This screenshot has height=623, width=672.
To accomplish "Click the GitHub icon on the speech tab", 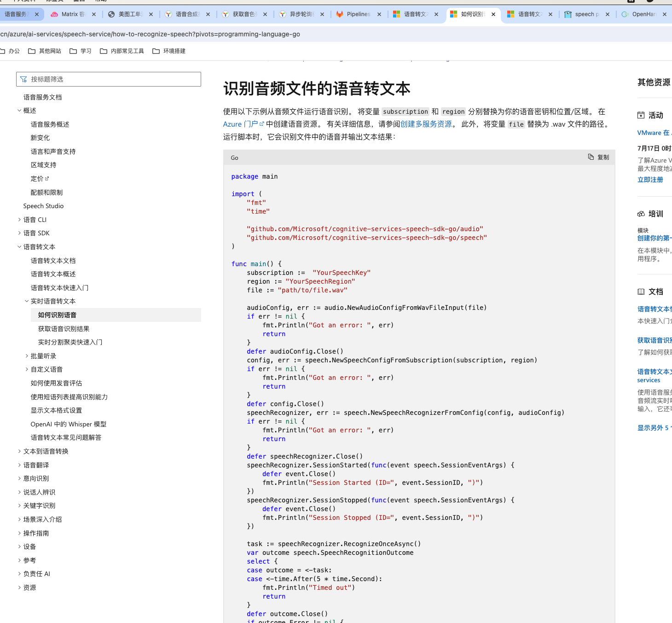I will pyautogui.click(x=568, y=14).
